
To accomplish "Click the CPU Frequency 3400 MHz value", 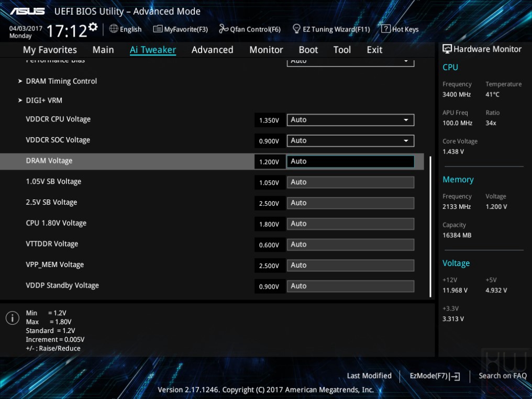I will point(457,95).
